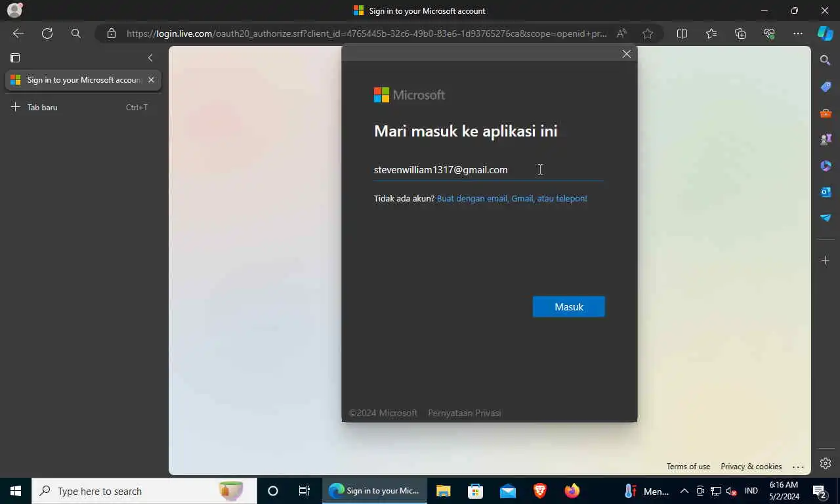Close the Microsoft sign-in dialog
840x504 pixels.
pyautogui.click(x=627, y=54)
